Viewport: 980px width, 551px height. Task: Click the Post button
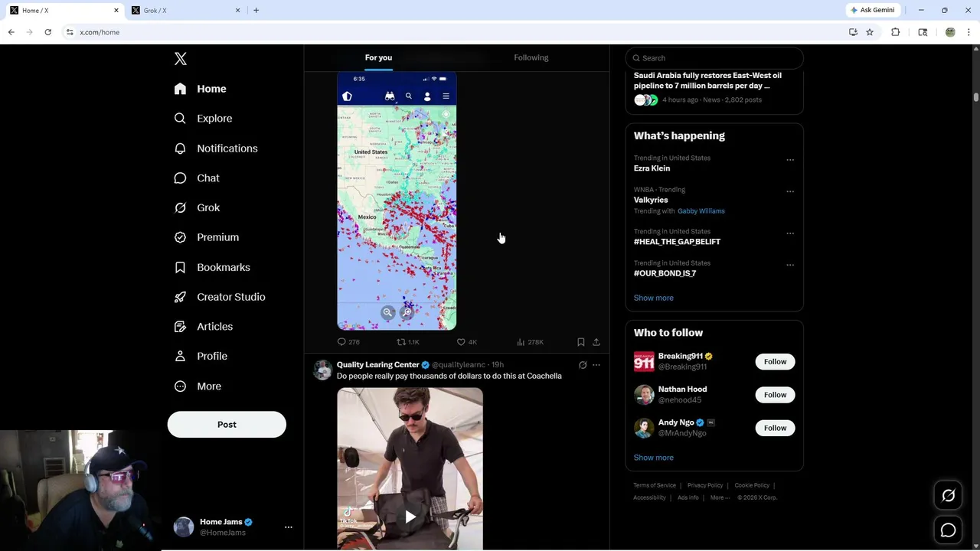coord(227,425)
